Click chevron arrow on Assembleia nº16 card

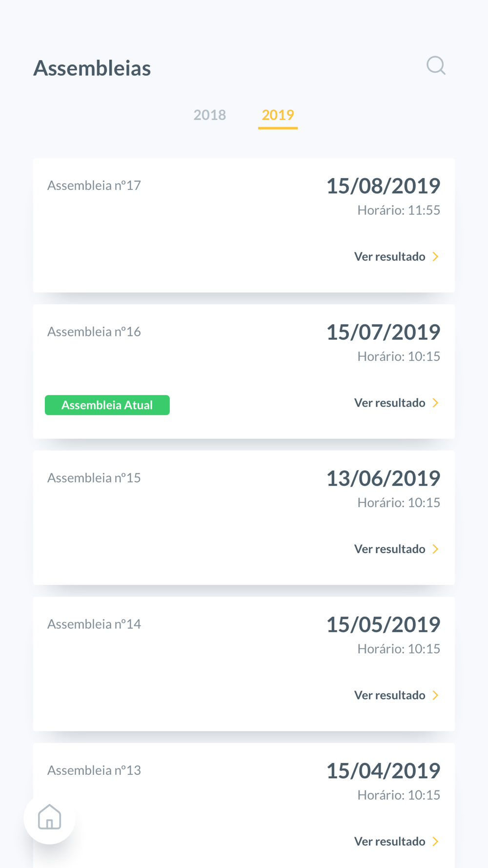[436, 403]
